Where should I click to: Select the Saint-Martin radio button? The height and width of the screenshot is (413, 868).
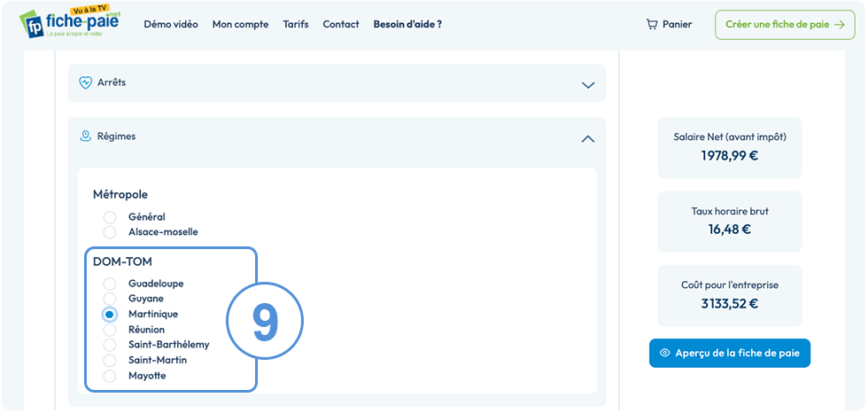click(x=110, y=361)
